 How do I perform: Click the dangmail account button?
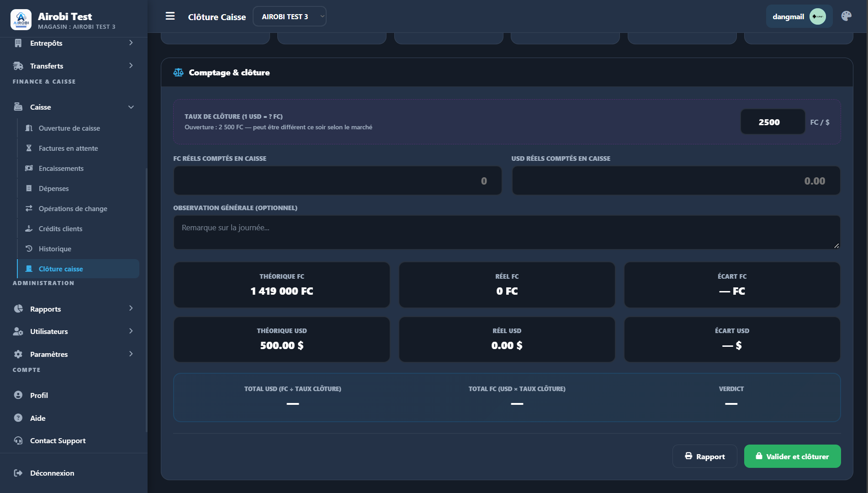click(x=799, y=16)
